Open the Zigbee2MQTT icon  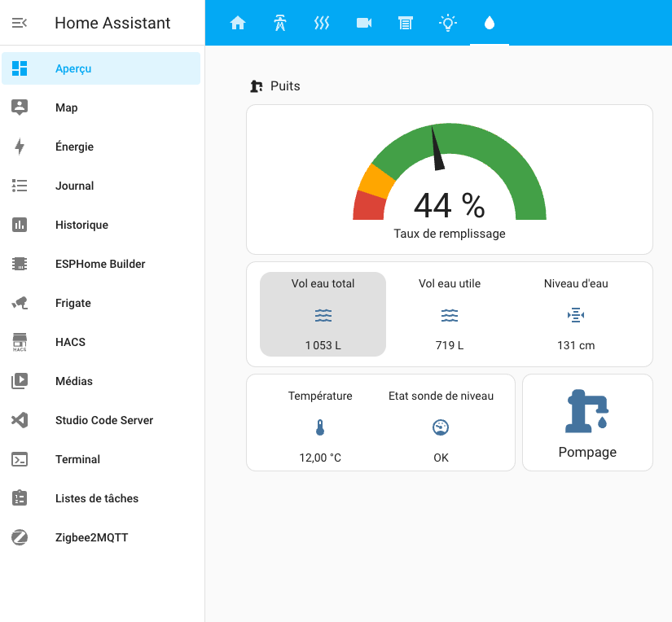coord(20,537)
